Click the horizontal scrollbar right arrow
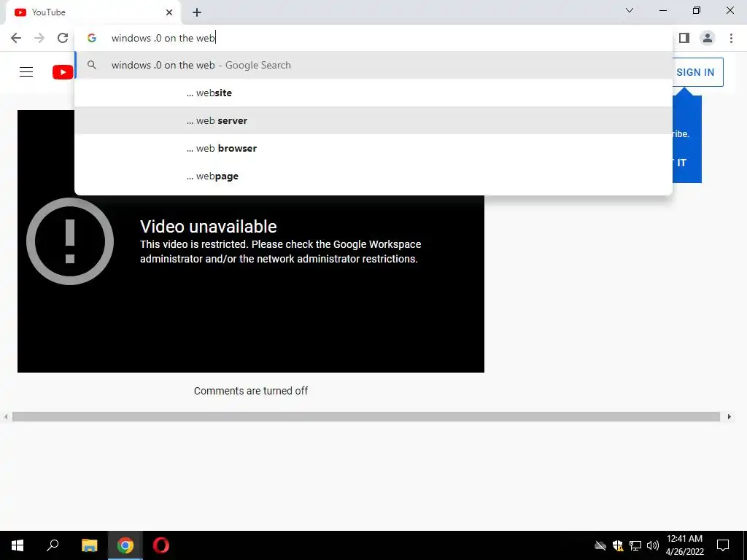 (x=729, y=416)
